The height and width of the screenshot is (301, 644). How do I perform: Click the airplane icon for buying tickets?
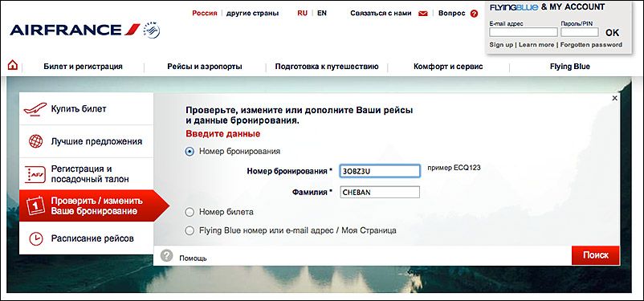pyautogui.click(x=35, y=109)
